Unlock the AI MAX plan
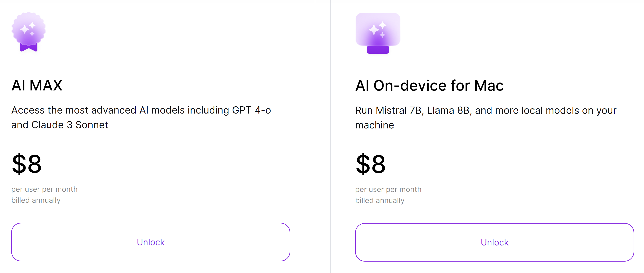The height and width of the screenshot is (273, 644). tap(151, 242)
